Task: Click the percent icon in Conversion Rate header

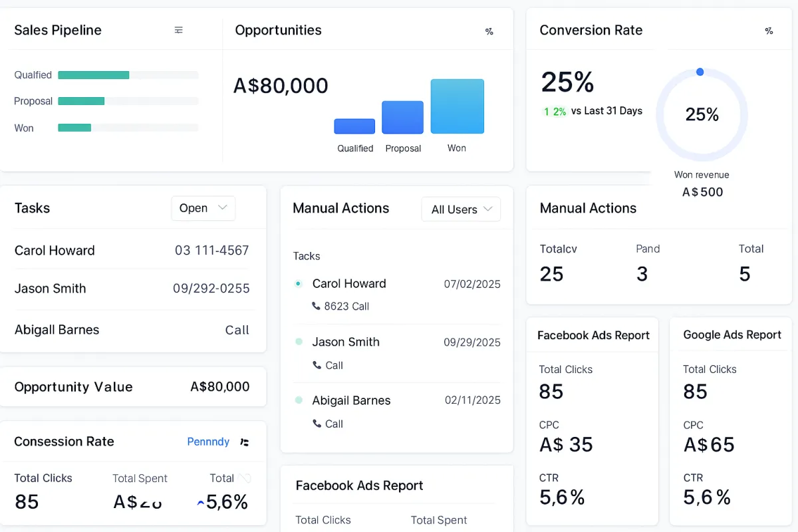Action: click(x=769, y=31)
